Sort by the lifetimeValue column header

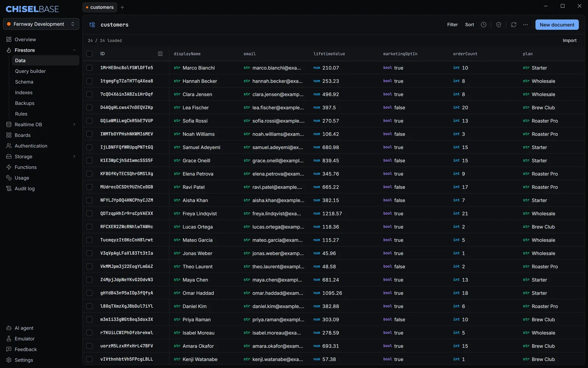[329, 54]
